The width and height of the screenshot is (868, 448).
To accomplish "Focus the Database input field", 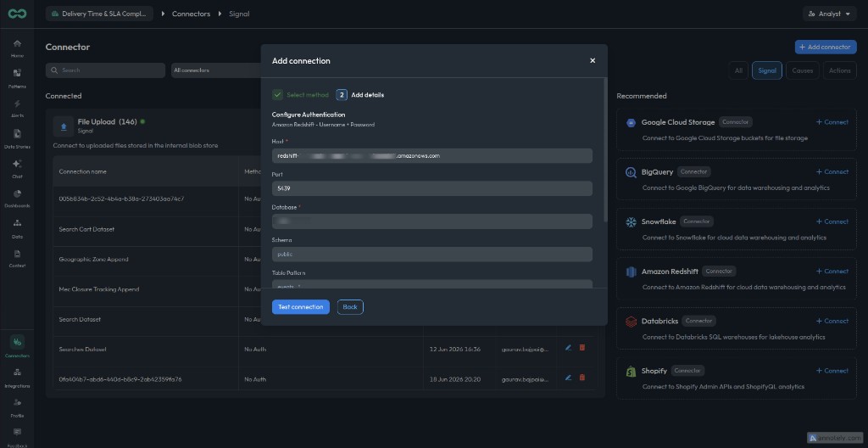I will click(x=431, y=221).
